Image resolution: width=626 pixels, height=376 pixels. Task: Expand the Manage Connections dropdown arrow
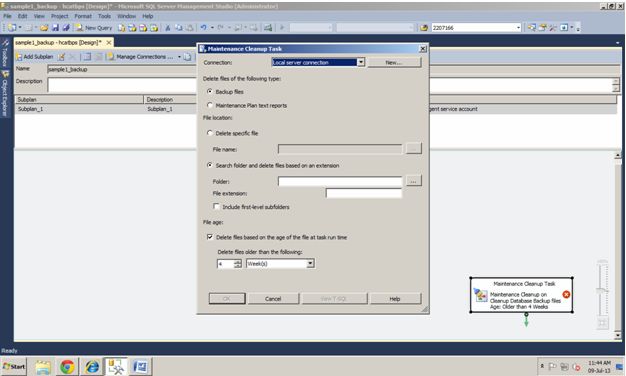179,57
